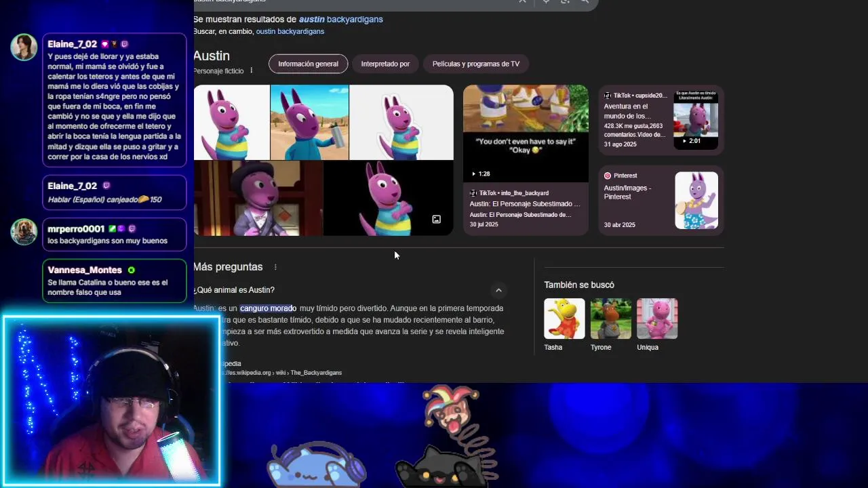
Task: Open Google Lens image search icon
Action: [x=565, y=2]
